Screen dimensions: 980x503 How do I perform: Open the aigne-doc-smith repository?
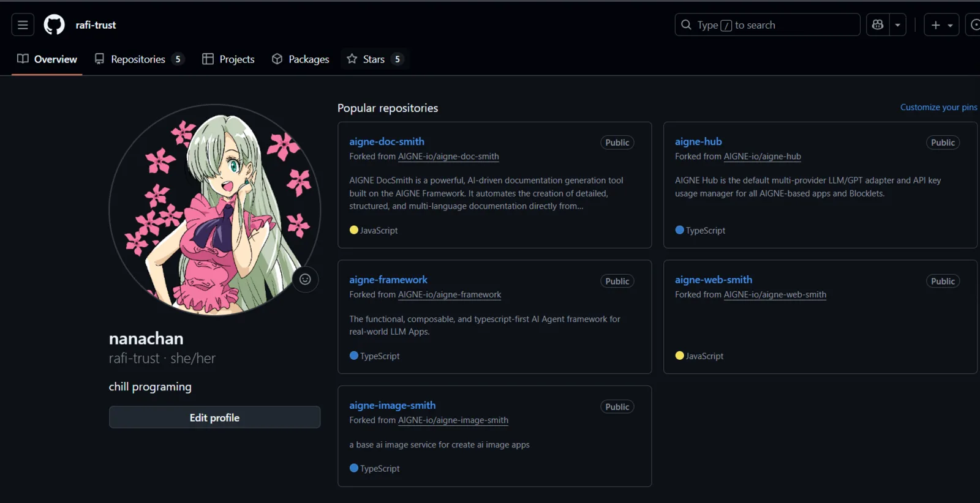point(386,141)
